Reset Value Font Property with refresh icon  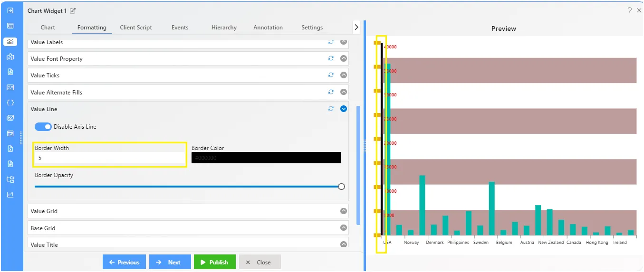[x=331, y=58]
